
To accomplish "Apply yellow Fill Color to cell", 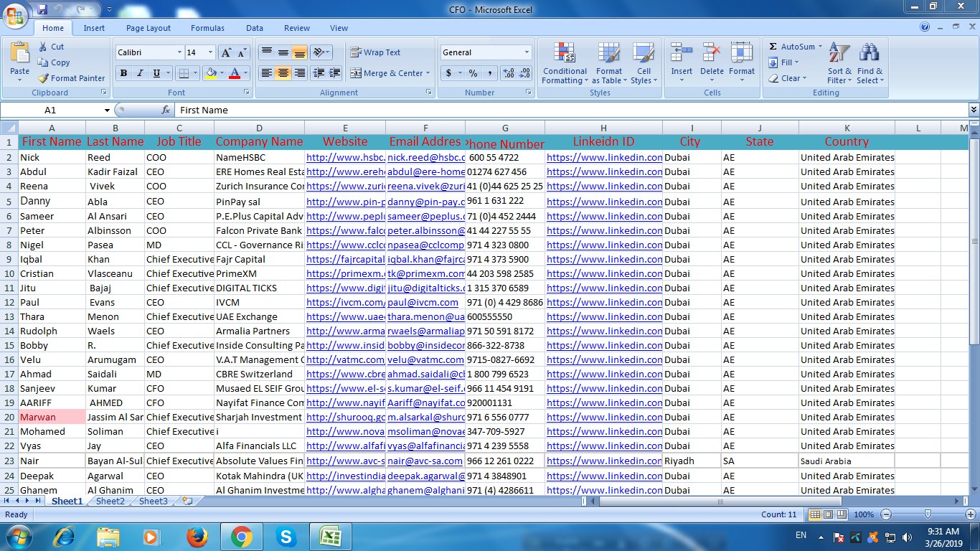I will coord(210,73).
